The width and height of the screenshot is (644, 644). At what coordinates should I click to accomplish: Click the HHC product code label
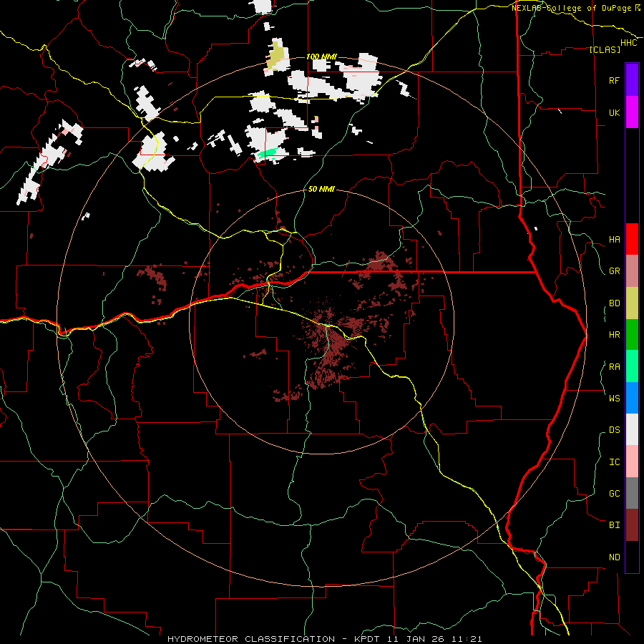[629, 43]
